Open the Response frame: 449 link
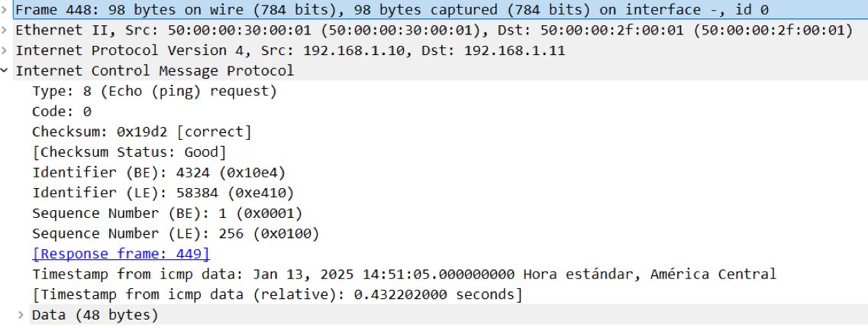This screenshot has width=868, height=328. click(x=121, y=254)
